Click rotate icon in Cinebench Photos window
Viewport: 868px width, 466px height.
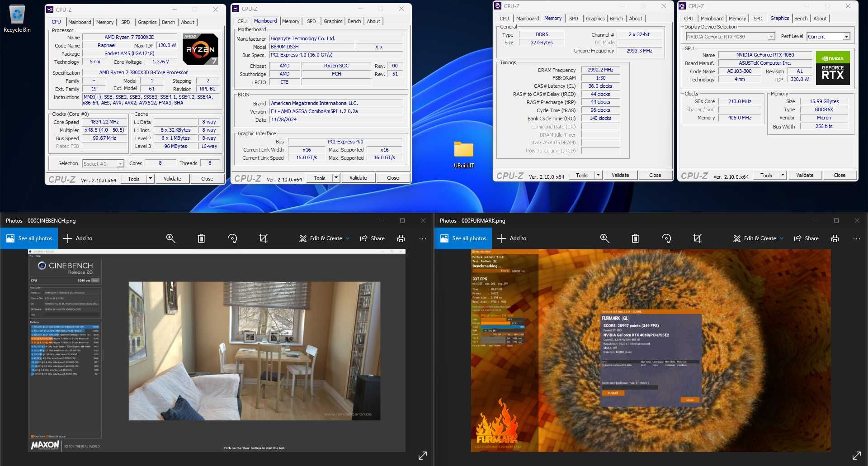[x=232, y=238]
